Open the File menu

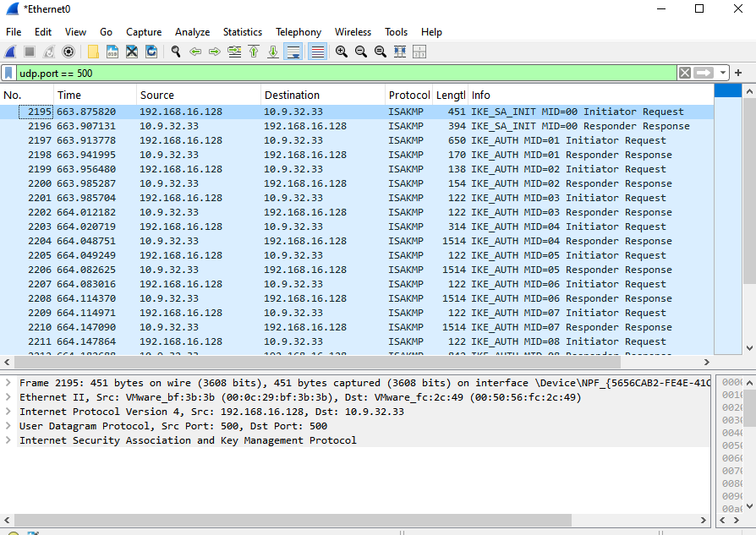[x=14, y=32]
